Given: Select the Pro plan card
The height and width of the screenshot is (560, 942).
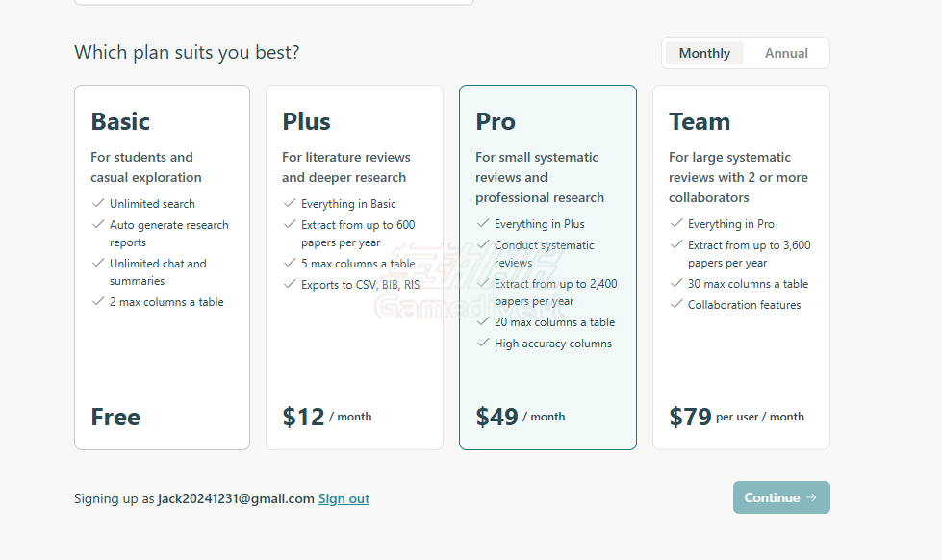Looking at the screenshot, I should 547,267.
